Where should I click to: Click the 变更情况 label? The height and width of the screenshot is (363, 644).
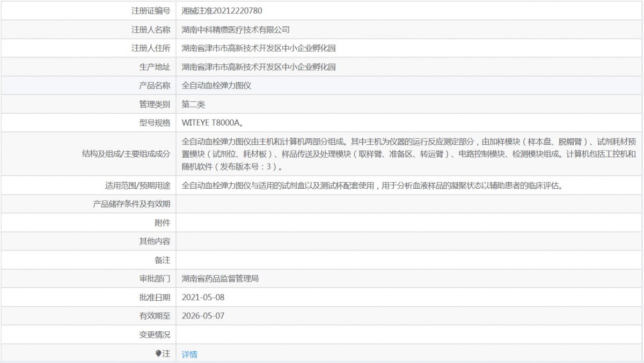(155, 335)
